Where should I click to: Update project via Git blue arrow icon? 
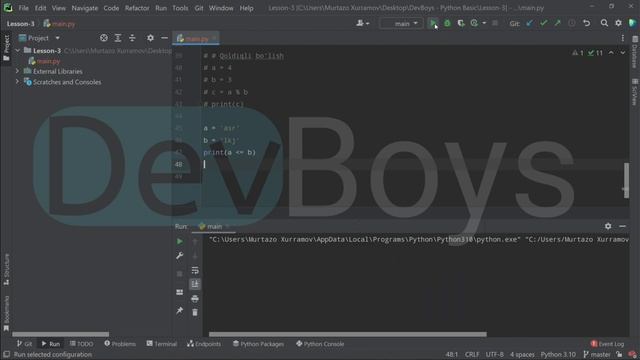pos(530,23)
